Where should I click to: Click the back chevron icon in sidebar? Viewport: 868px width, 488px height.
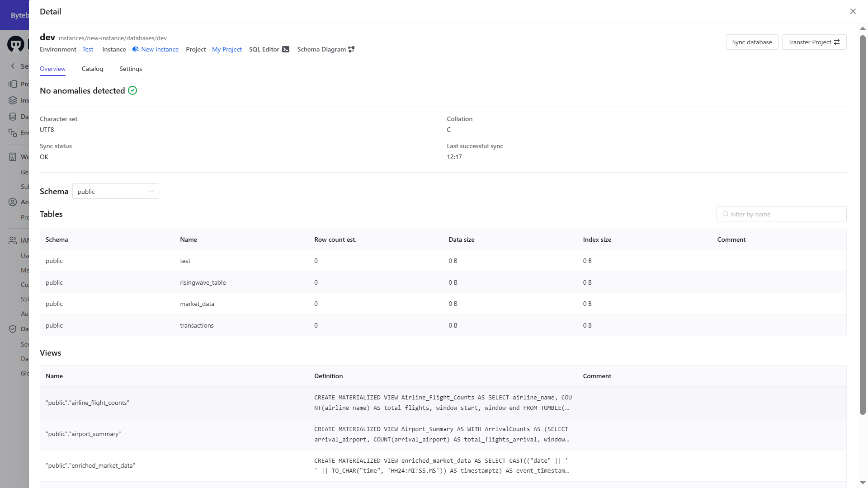pos(13,66)
